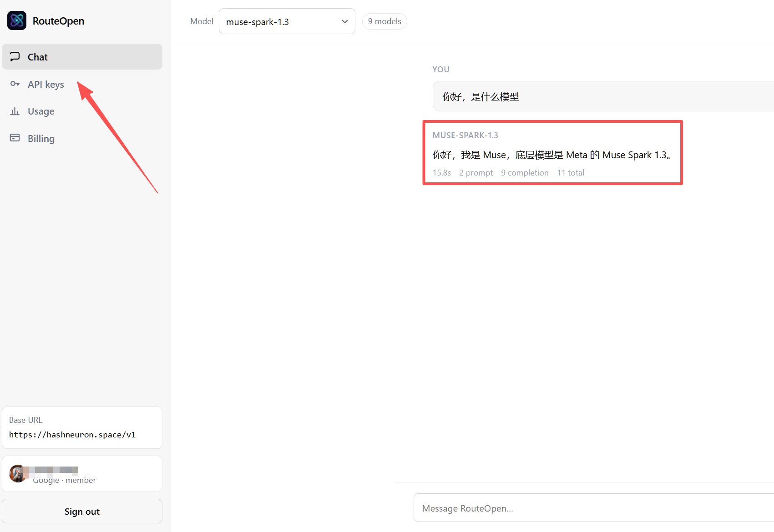Click the Base URL heading
774x532 pixels.
click(25, 420)
